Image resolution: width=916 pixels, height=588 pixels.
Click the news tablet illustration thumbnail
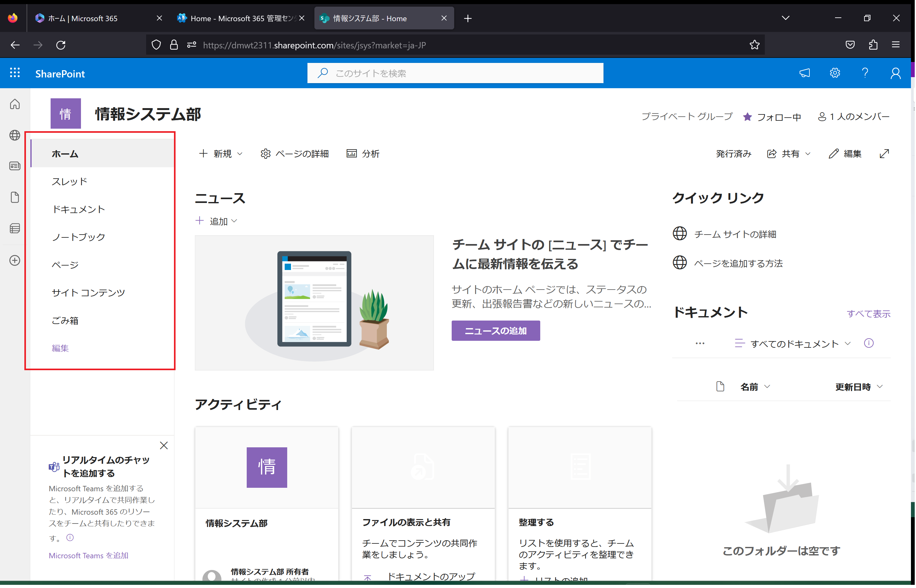(x=314, y=303)
